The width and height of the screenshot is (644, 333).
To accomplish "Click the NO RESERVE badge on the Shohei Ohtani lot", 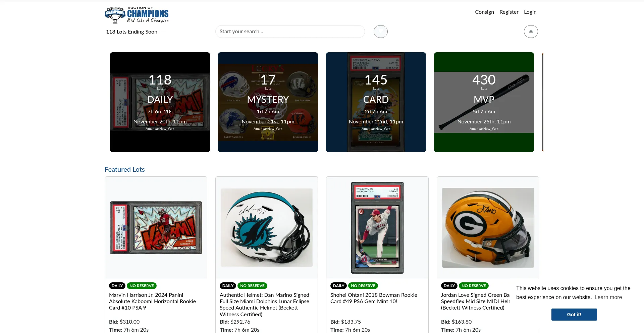I will [363, 286].
